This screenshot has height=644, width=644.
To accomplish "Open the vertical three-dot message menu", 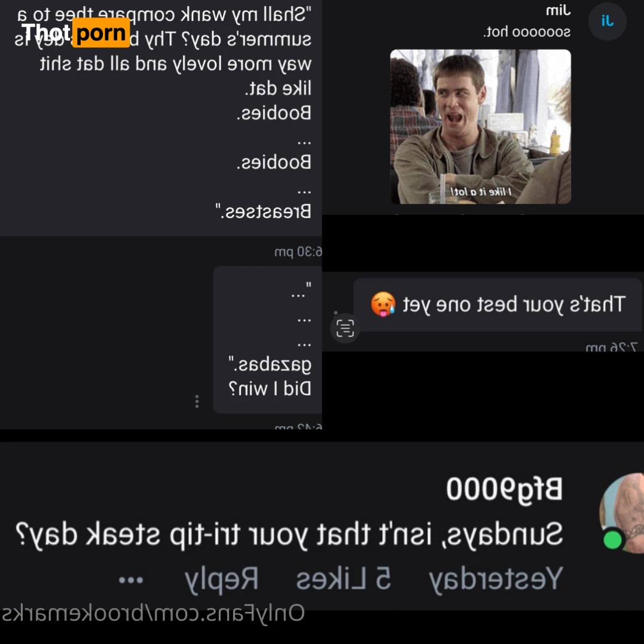I will tap(197, 401).
